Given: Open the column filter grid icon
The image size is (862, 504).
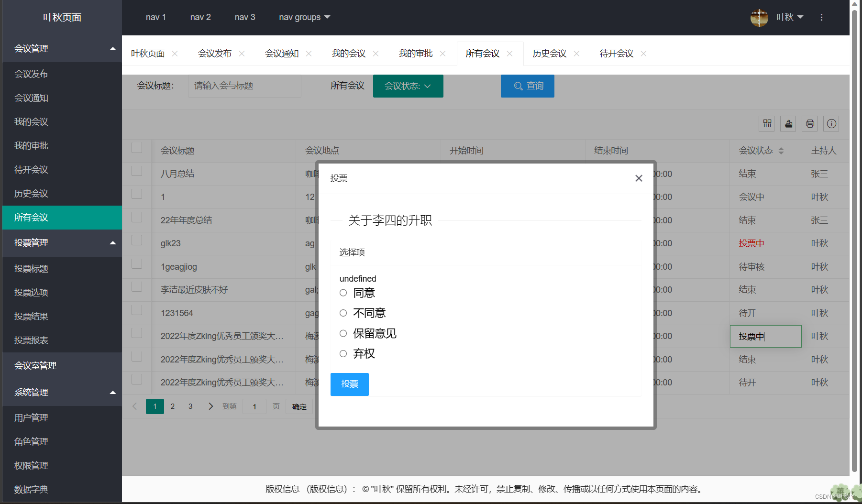Looking at the screenshot, I should pyautogui.click(x=767, y=124).
